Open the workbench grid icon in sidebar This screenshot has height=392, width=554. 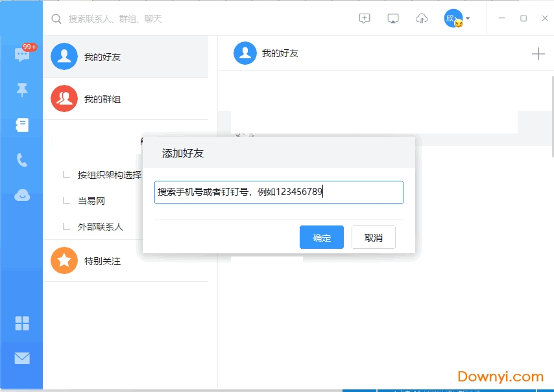[x=22, y=323]
